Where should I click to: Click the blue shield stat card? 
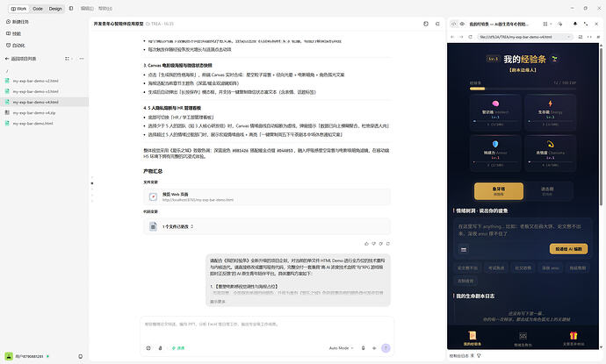pos(495,153)
